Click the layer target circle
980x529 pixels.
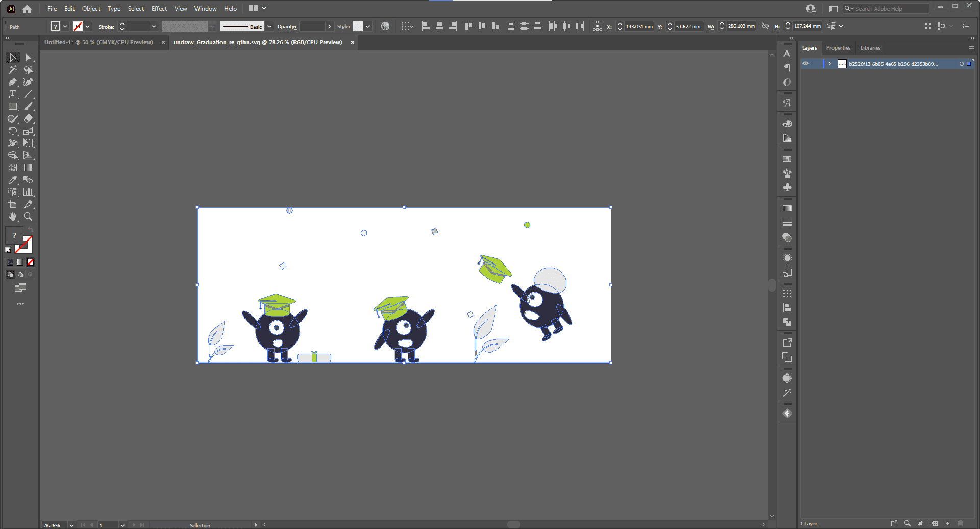[x=962, y=64]
